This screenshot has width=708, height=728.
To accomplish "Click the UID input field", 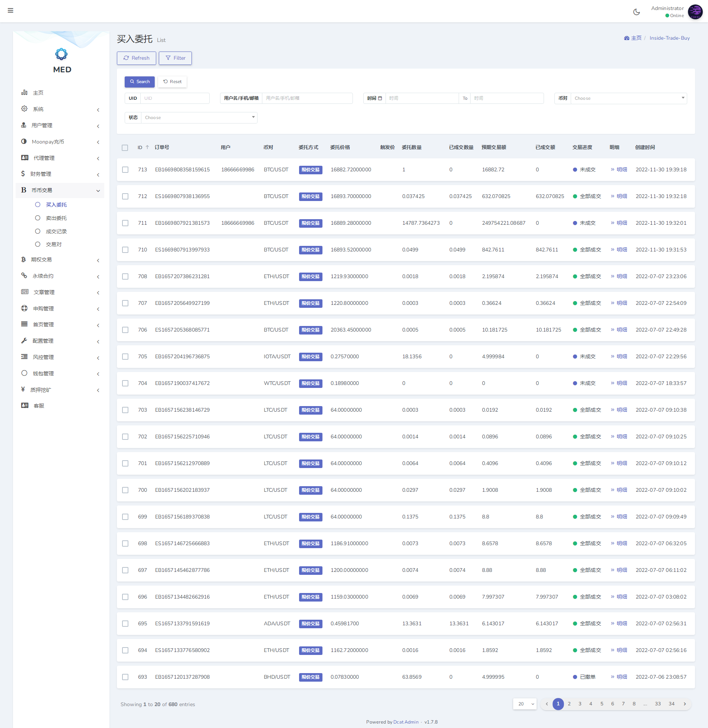I will click(175, 99).
